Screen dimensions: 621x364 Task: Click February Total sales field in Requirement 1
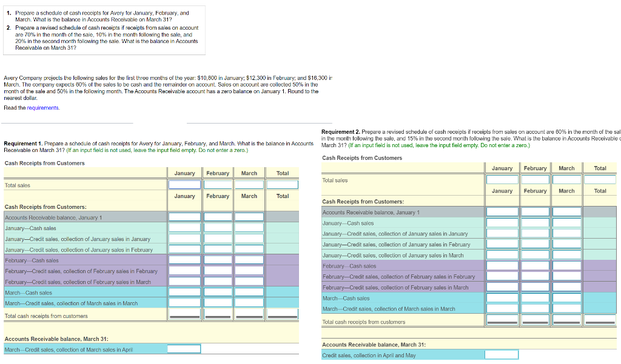click(x=218, y=185)
